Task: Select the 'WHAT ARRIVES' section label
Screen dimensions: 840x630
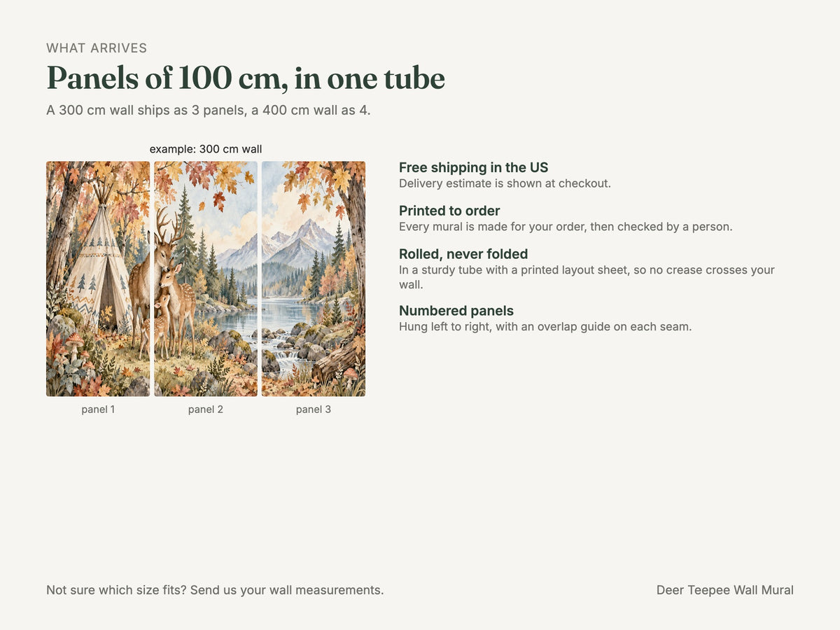Action: click(97, 48)
